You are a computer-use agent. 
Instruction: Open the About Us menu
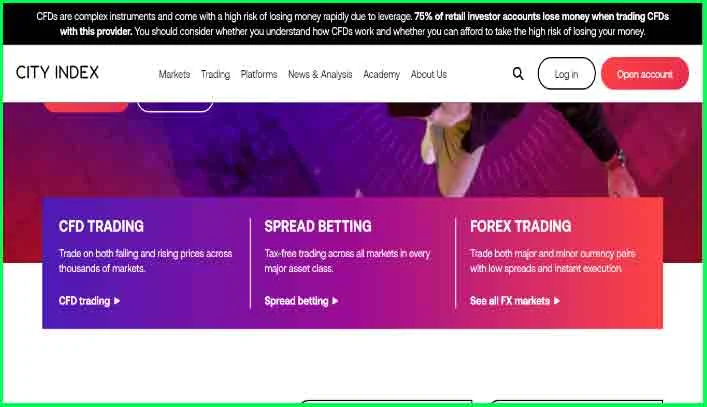(429, 74)
